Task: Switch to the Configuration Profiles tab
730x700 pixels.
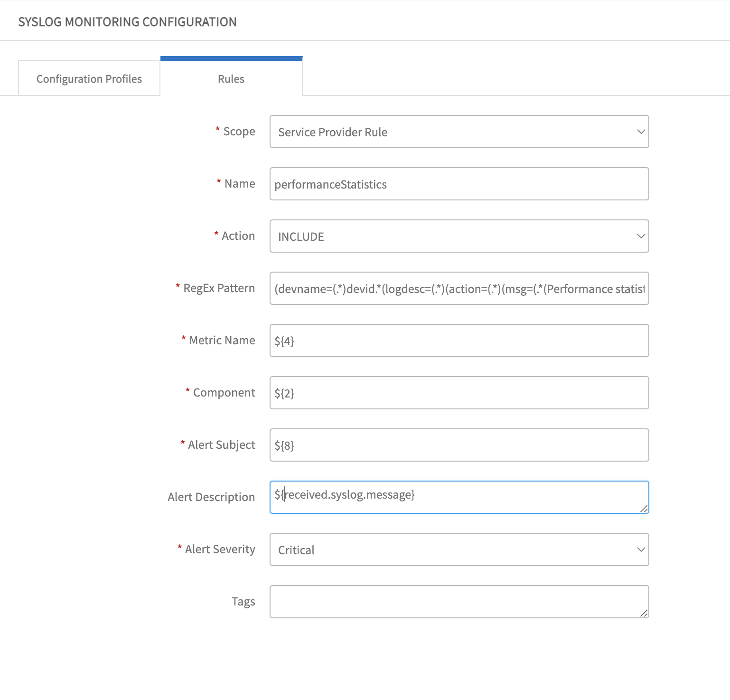Action: pyautogui.click(x=89, y=78)
